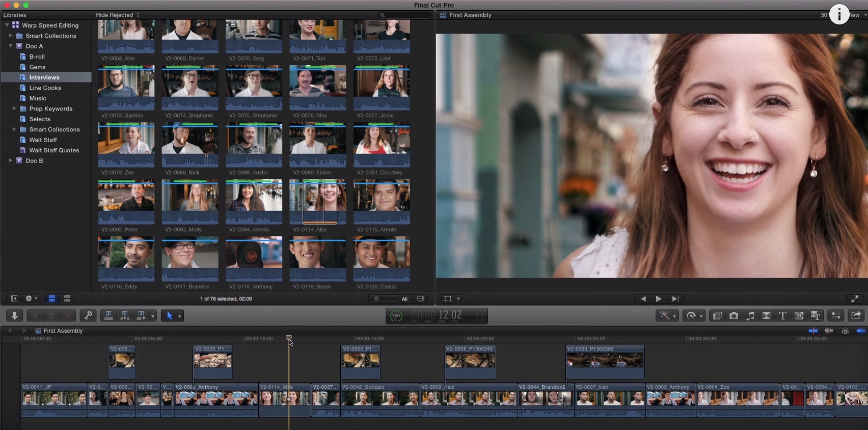Show the Transitions Browser
The width and height of the screenshot is (868, 430).
(766, 316)
